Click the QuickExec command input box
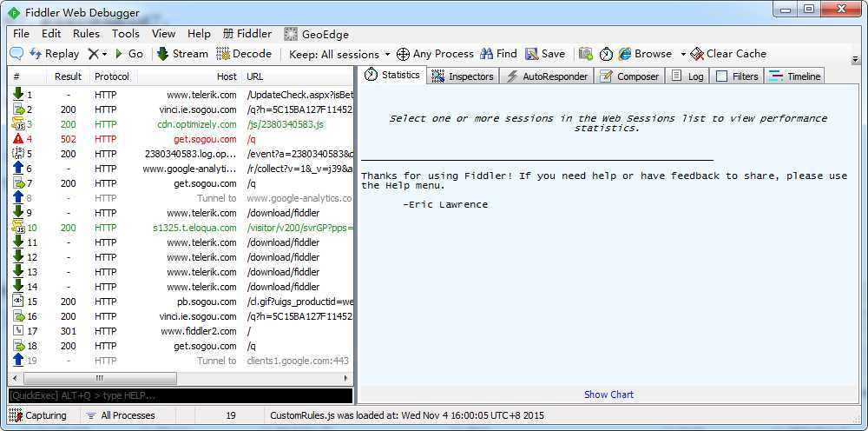868x431 pixels. (x=181, y=395)
